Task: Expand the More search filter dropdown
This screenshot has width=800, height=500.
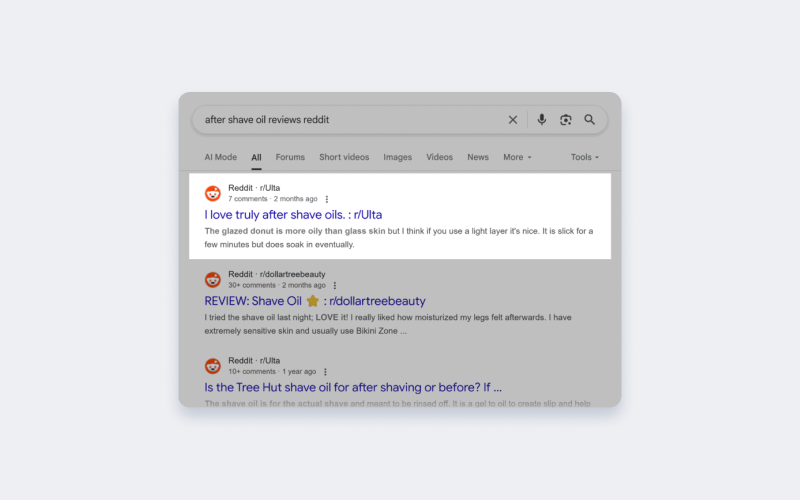Action: [x=517, y=157]
